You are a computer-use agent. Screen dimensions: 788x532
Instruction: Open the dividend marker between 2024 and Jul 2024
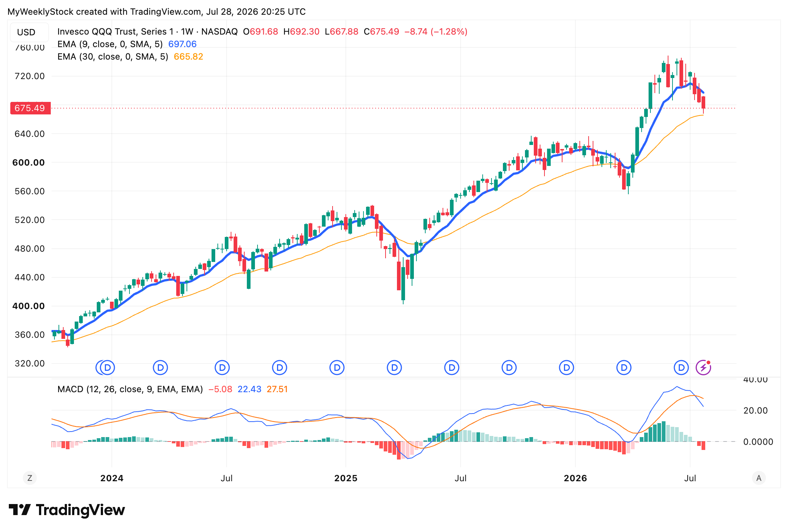160,368
